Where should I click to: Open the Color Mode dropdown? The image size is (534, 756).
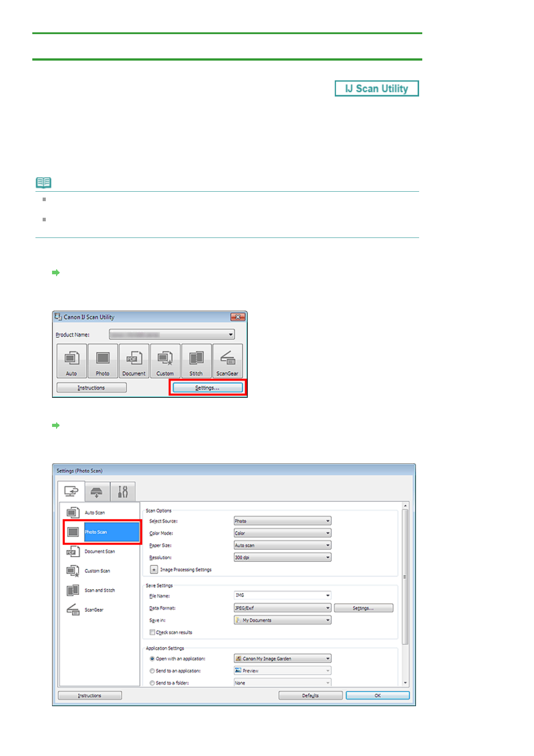(282, 533)
